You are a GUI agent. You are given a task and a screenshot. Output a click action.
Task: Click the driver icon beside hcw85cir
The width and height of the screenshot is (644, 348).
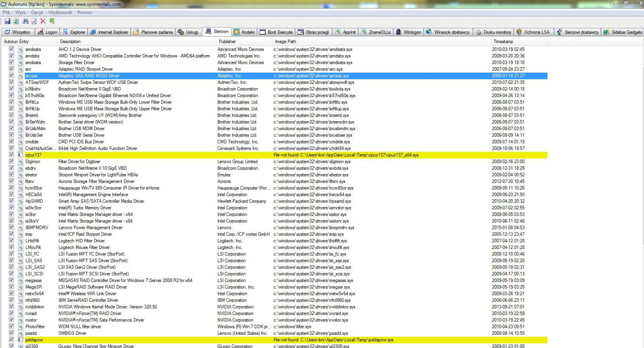coord(21,188)
